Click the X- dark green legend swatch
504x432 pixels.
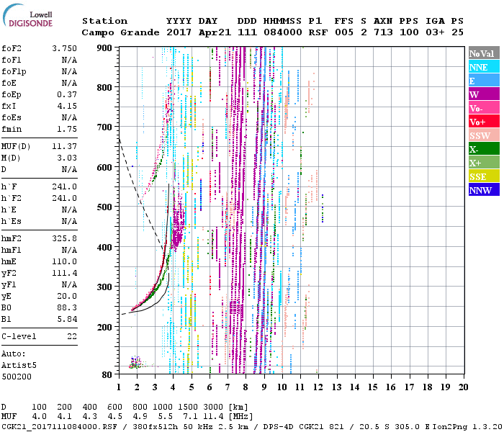(484, 149)
